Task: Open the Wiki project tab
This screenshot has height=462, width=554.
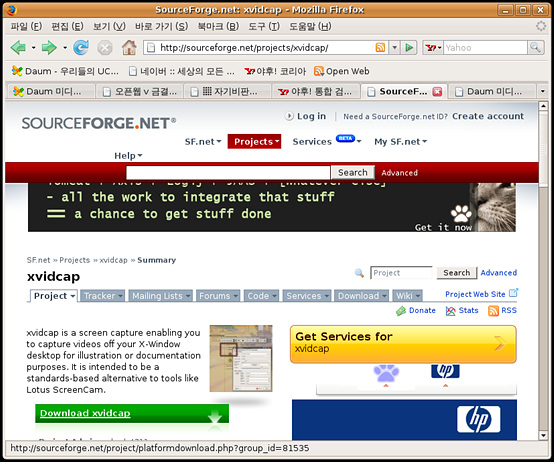Action: tap(407, 296)
